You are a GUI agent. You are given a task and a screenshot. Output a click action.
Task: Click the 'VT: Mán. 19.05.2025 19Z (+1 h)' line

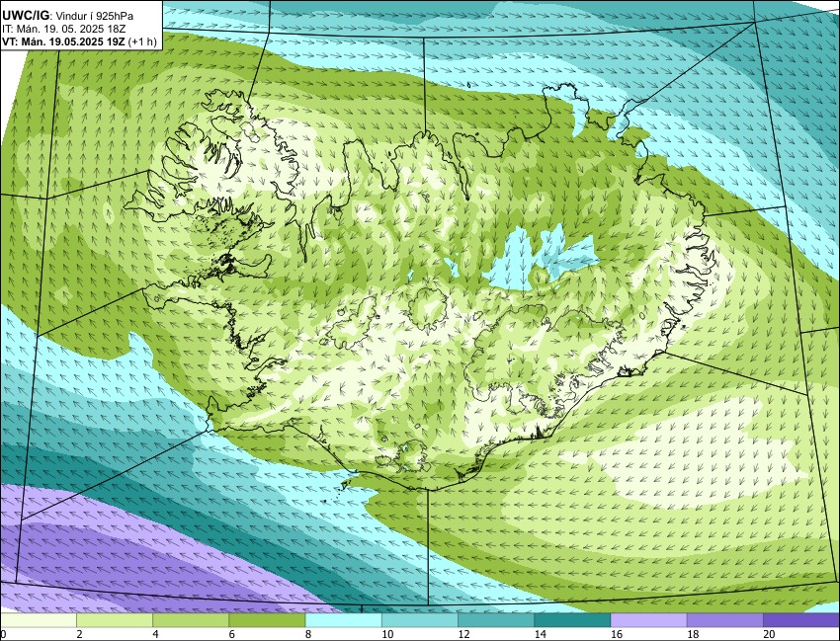pos(79,41)
